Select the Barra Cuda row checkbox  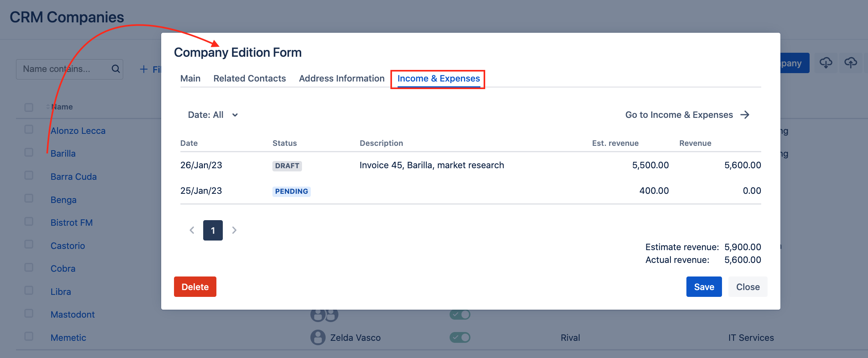tap(29, 175)
